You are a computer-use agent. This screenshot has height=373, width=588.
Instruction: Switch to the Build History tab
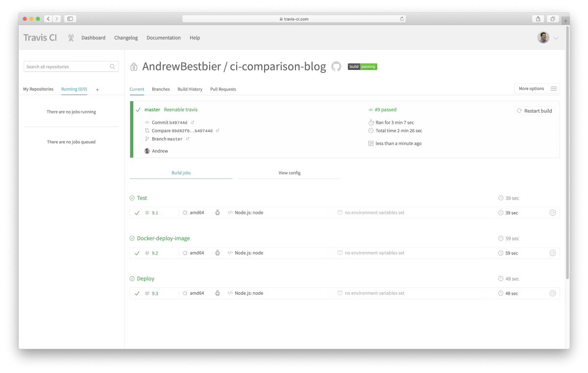pyautogui.click(x=190, y=89)
